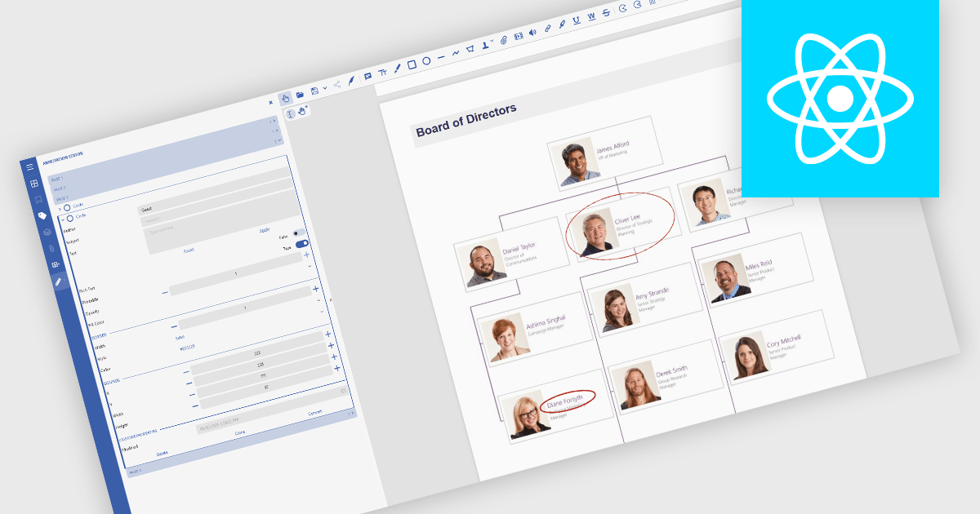Select the highlight marker tool

coord(562,24)
